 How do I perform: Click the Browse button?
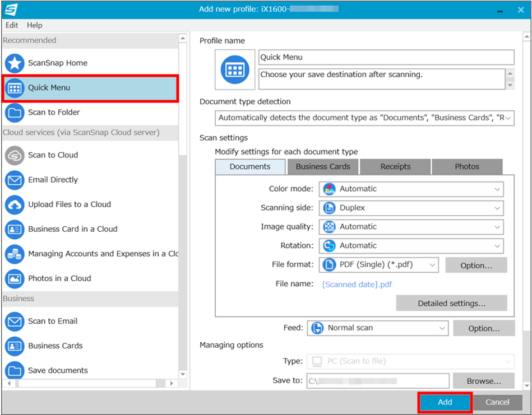[x=483, y=381]
